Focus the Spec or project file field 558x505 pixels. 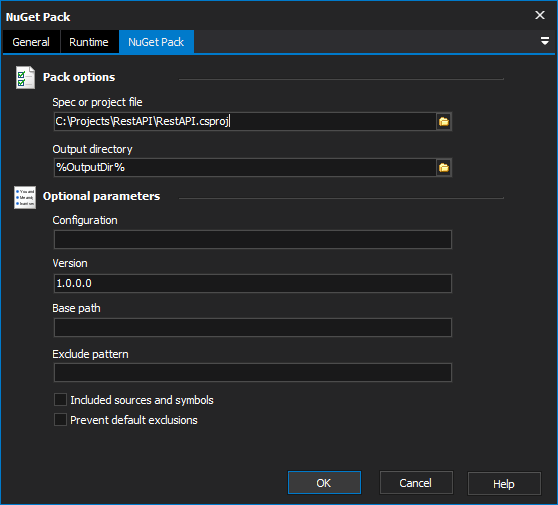point(245,122)
